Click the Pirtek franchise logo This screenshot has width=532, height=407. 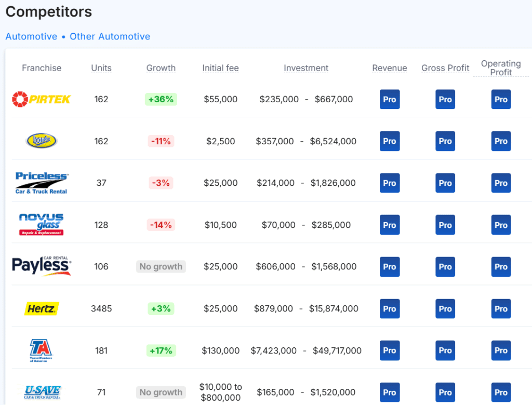(x=42, y=99)
